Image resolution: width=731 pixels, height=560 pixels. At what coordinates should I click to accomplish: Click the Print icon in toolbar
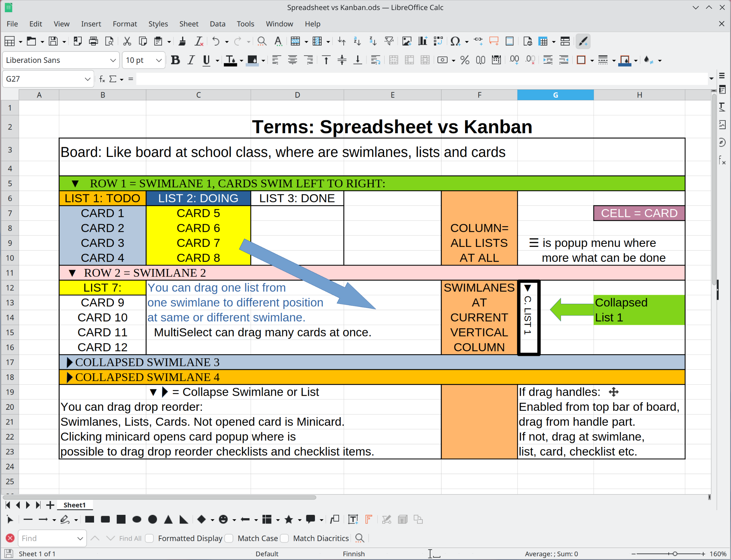tap(93, 41)
